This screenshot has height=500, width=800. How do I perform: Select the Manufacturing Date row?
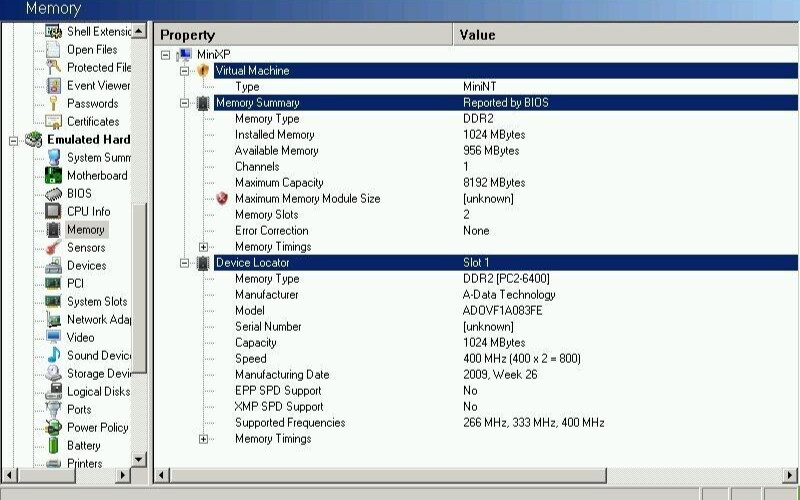[506, 374]
